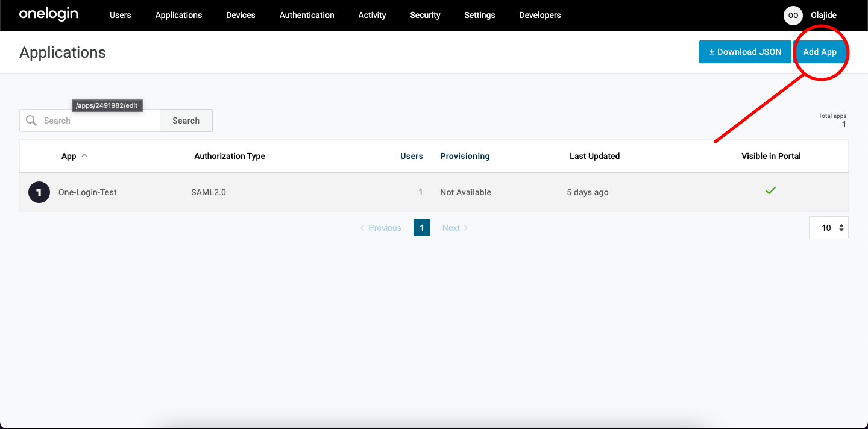Open the One-Login-Test application name
Image resolution: width=868 pixels, height=429 pixels.
point(87,192)
